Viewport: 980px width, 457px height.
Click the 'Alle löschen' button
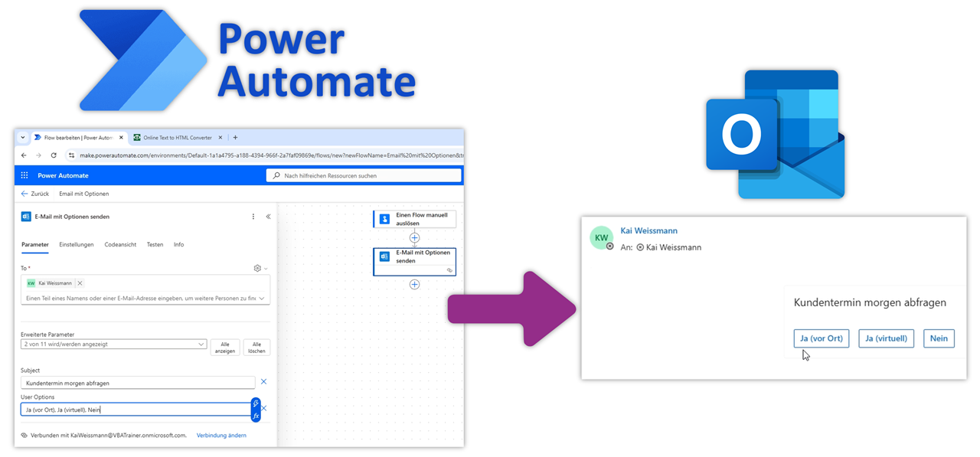coord(256,347)
